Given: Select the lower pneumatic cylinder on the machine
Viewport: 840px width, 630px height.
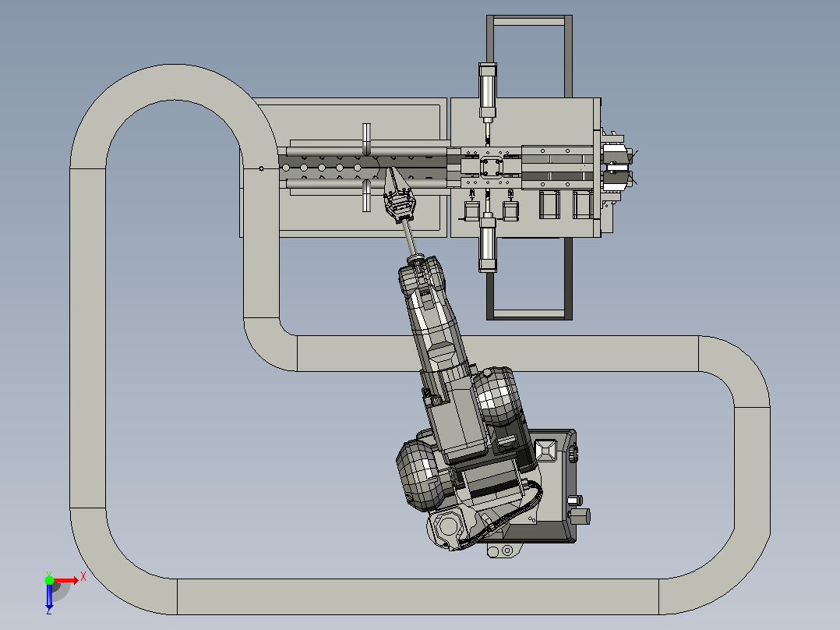Looking at the screenshot, I should [x=488, y=242].
